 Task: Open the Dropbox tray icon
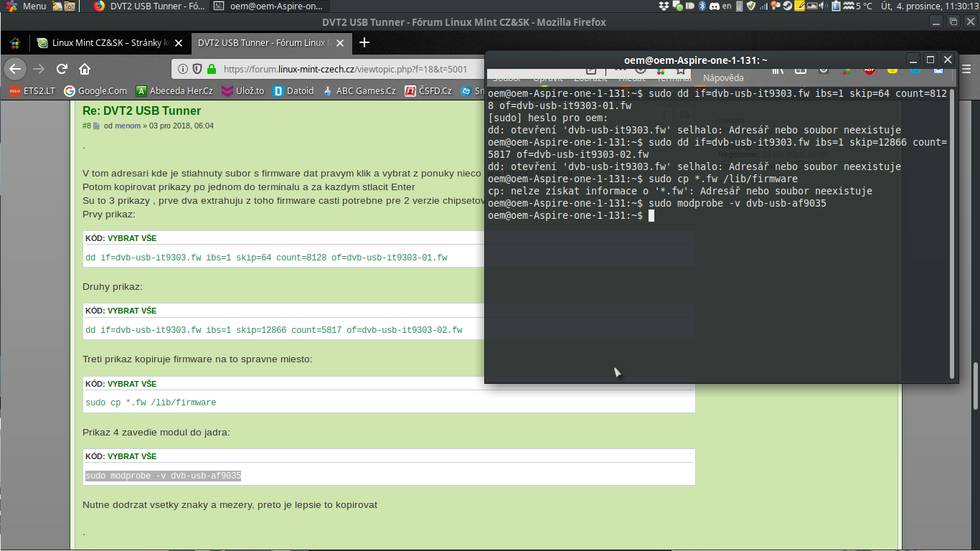664,6
